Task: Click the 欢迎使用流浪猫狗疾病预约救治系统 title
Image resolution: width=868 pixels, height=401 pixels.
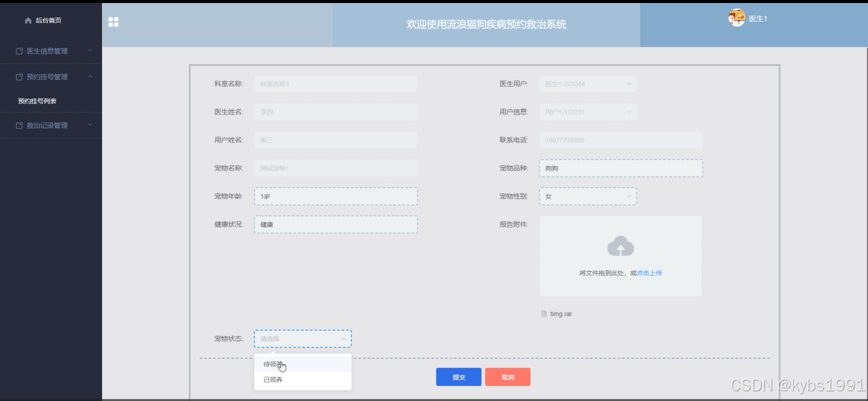Action: tap(487, 25)
